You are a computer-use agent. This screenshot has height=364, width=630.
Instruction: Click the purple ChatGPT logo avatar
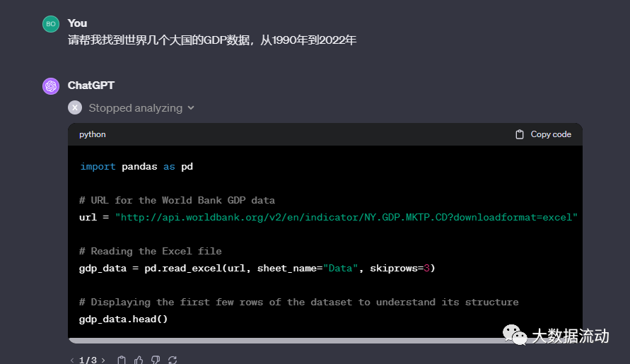tap(51, 86)
